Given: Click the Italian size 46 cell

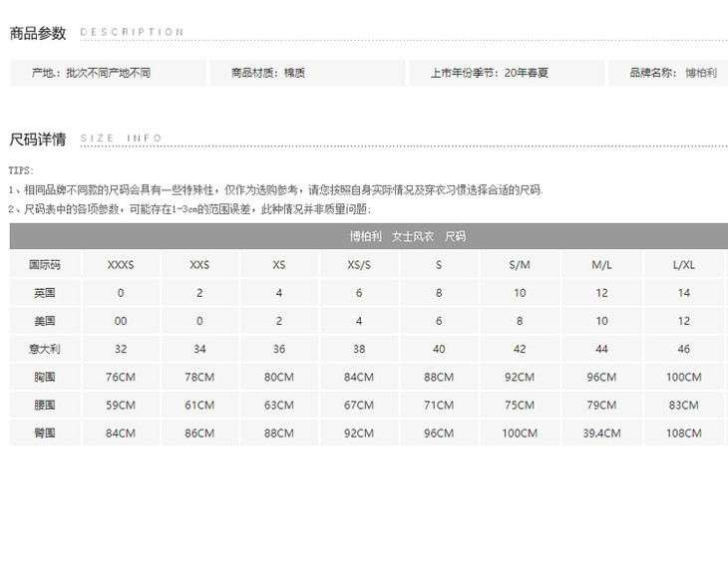Looking at the screenshot, I should pyautogui.click(x=684, y=349).
